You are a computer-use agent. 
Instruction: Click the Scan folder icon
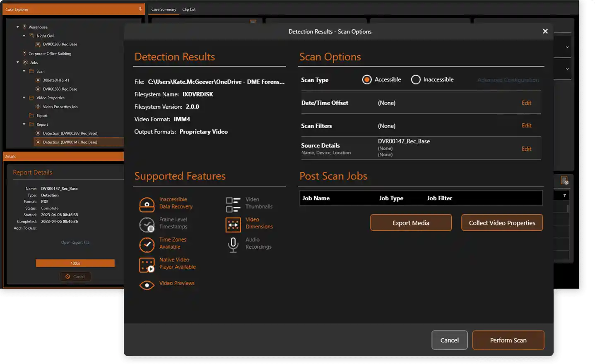[x=31, y=71]
